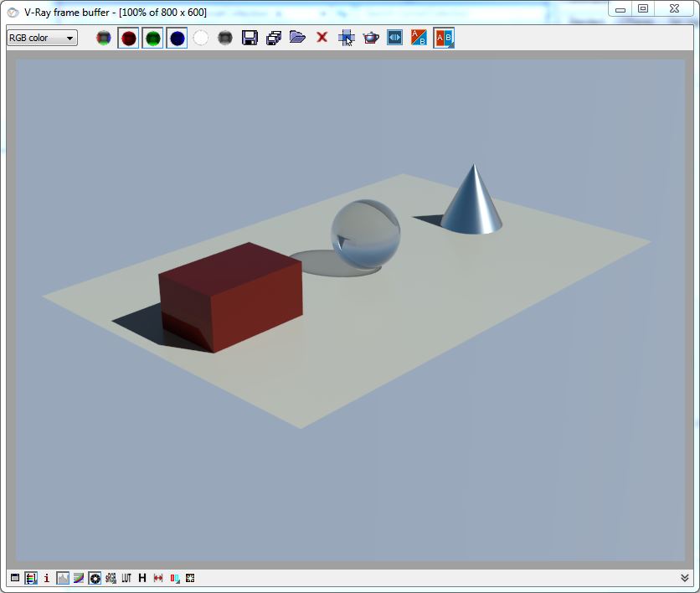Clear the image with red X
Viewport: 700px width, 593px height.
tap(322, 37)
